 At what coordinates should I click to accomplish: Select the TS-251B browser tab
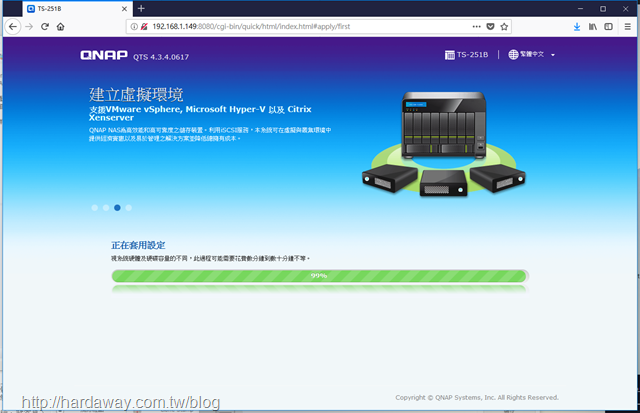click(x=77, y=9)
